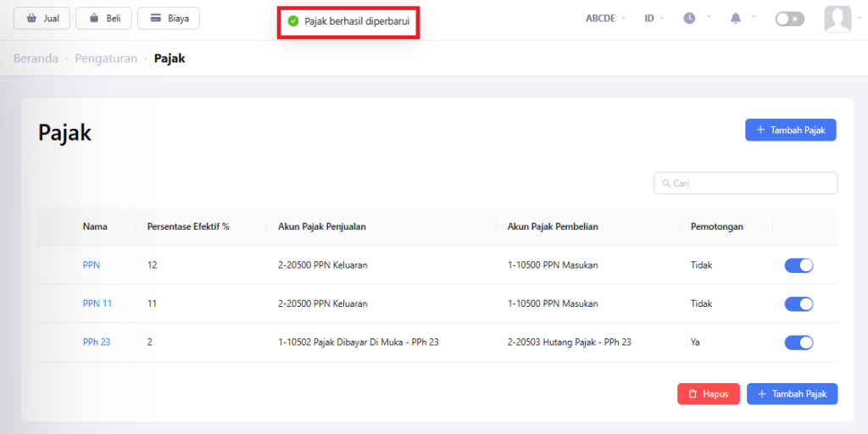Screen dimensions: 868x434
Task: Open the PPh 23 tax link
Action: [x=97, y=342]
